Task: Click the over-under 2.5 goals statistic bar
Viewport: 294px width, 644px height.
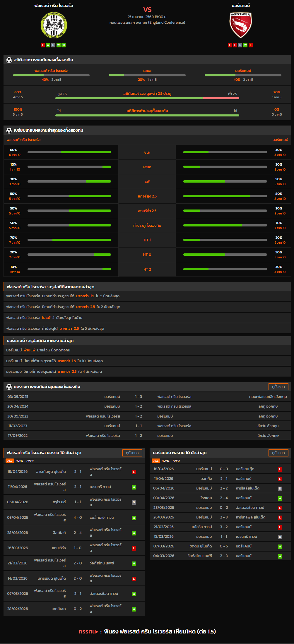Action: (147, 98)
